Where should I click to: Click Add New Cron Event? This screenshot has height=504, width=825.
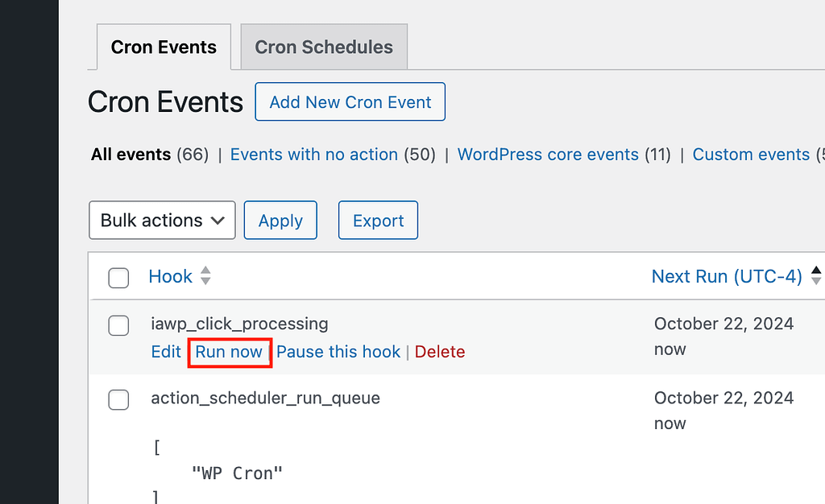pos(350,101)
